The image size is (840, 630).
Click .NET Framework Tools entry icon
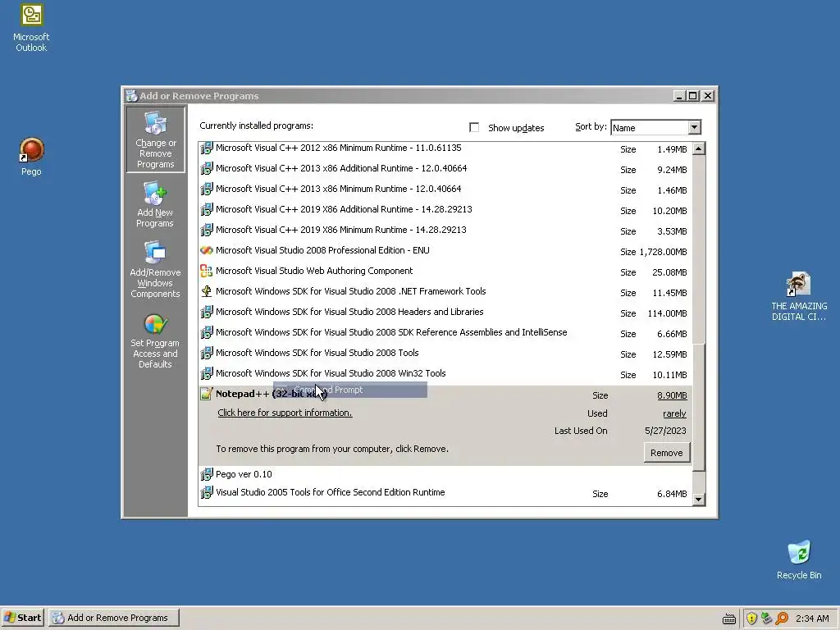pos(206,291)
